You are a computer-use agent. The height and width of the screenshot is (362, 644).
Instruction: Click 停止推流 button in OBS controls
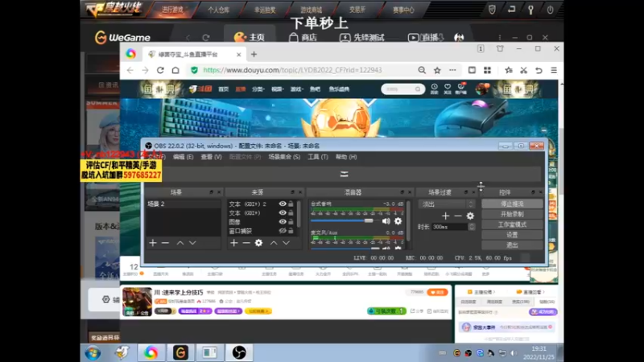click(512, 204)
